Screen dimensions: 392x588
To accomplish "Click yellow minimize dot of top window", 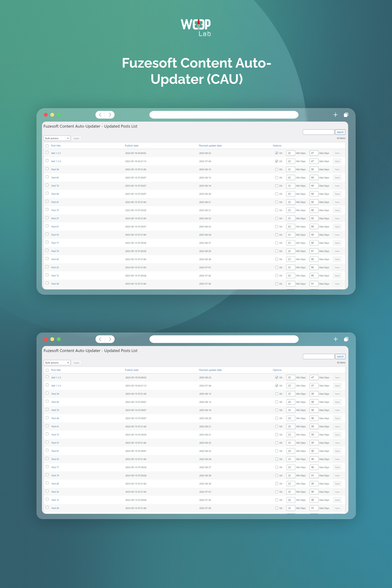I will coord(52,115).
